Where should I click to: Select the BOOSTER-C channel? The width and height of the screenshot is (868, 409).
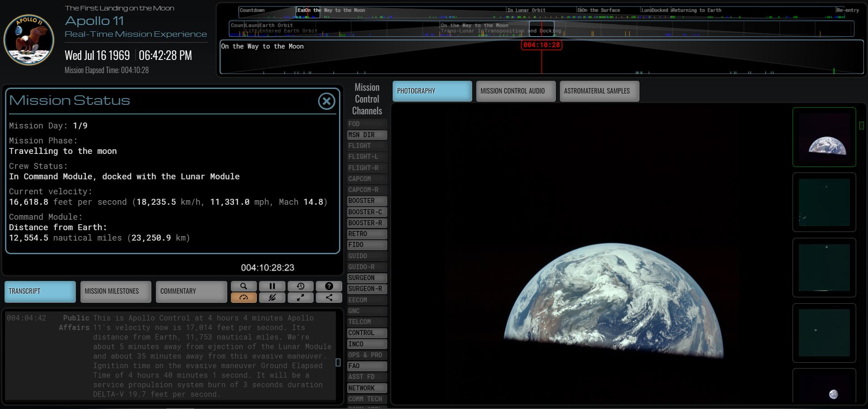click(367, 212)
